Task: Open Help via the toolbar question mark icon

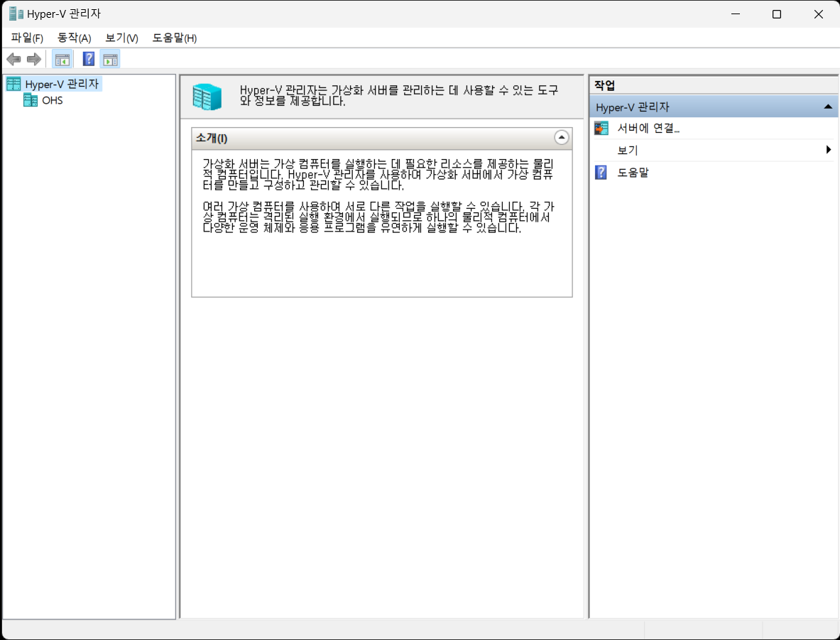Action: point(89,59)
